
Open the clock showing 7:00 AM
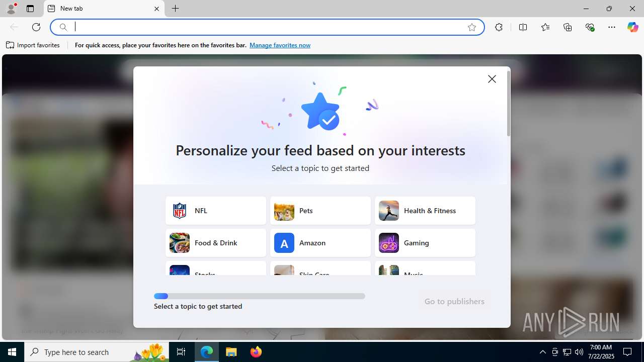601,352
